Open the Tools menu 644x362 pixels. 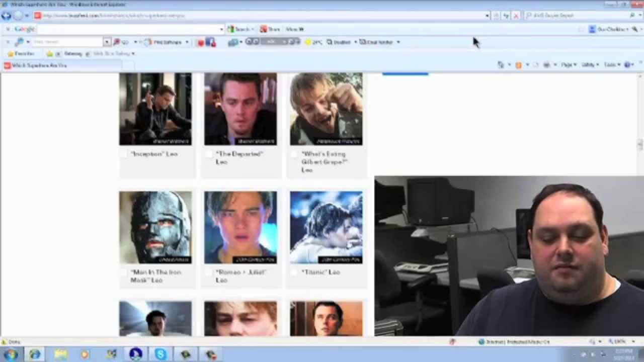coord(611,65)
